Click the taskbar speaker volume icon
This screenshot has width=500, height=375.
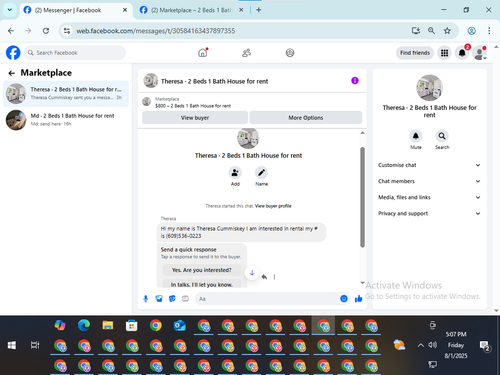[433, 345]
